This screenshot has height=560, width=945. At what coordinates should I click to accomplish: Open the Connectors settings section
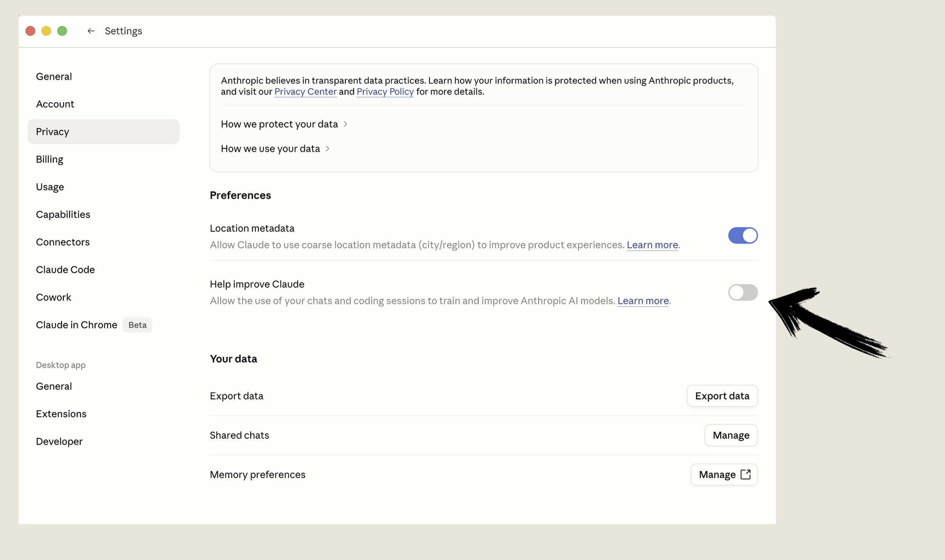coord(103,242)
